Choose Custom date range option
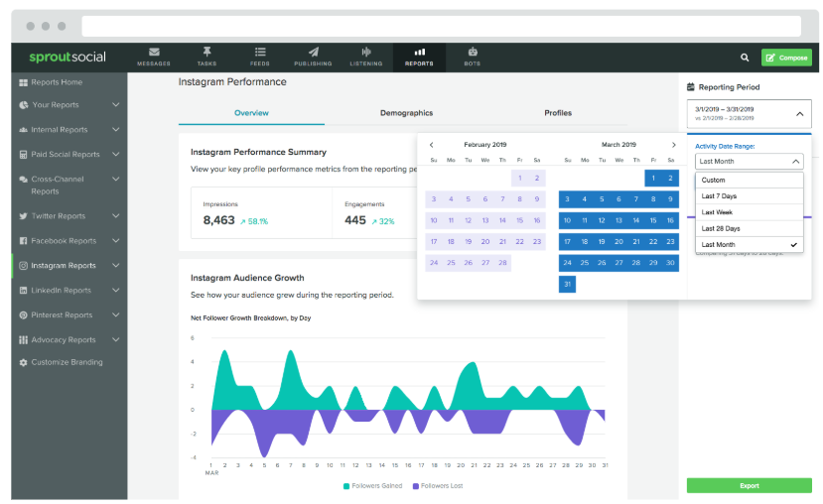Image resolution: width=823 pixels, height=504 pixels. click(x=749, y=180)
